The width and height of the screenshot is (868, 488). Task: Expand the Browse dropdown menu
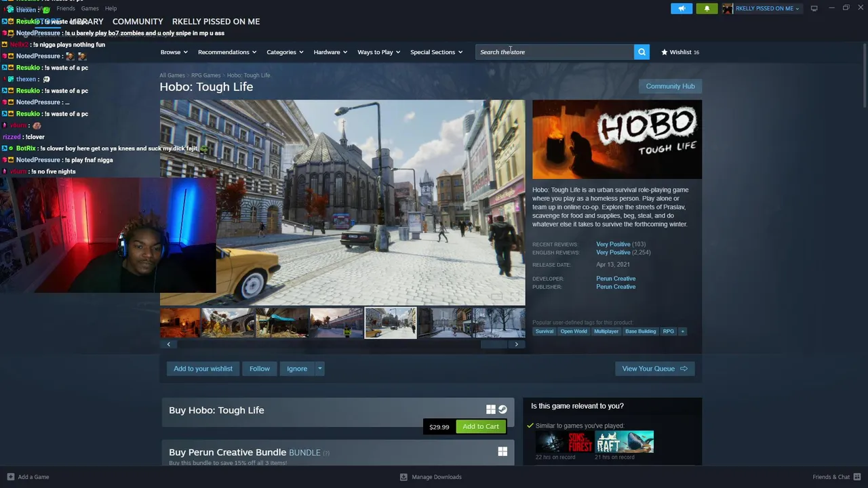(174, 52)
